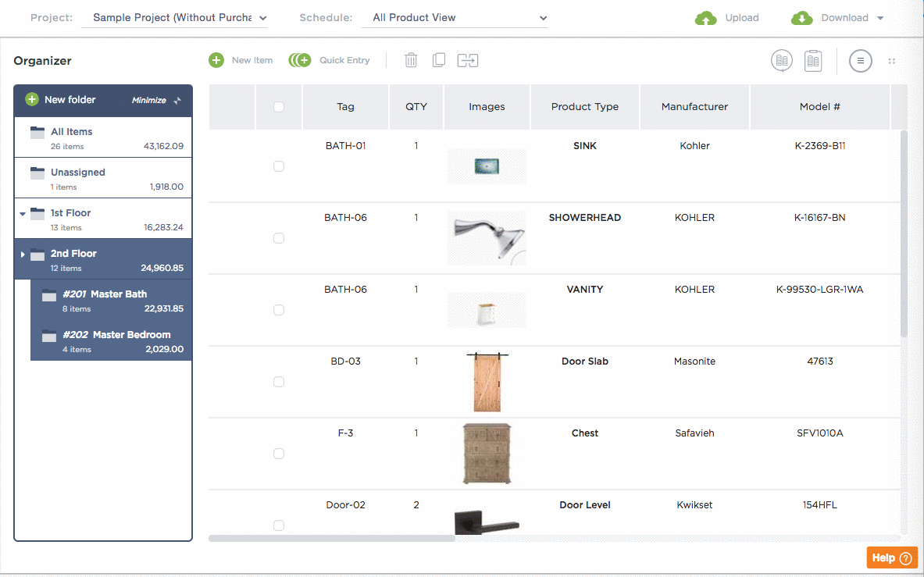The height and width of the screenshot is (577, 924).
Task: Select the #202 Master Bedroom subfolder
Action: tap(111, 340)
